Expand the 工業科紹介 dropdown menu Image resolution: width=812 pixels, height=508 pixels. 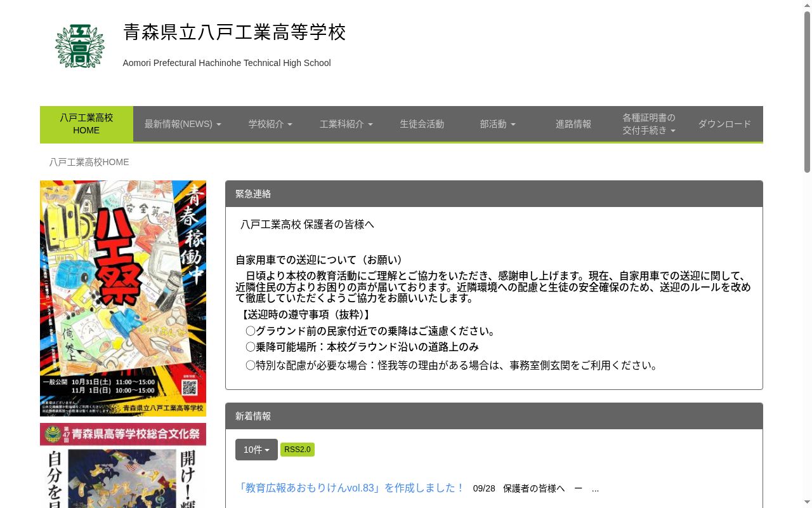coord(346,124)
